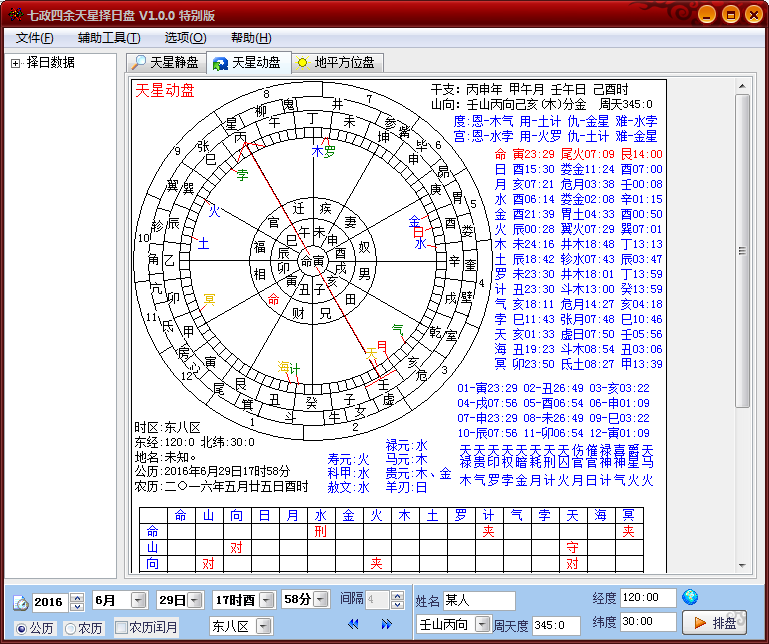Select the 天星动盘 tab
Screen dimensions: 769x644
pos(249,62)
